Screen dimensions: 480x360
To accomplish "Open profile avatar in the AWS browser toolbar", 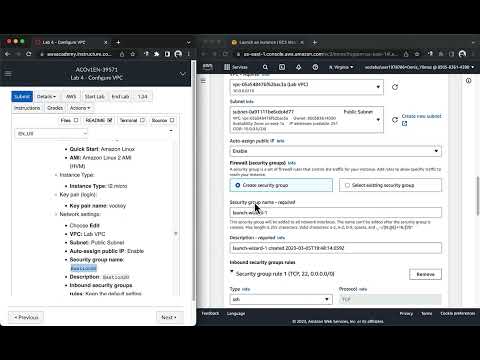I will tap(462, 54).
